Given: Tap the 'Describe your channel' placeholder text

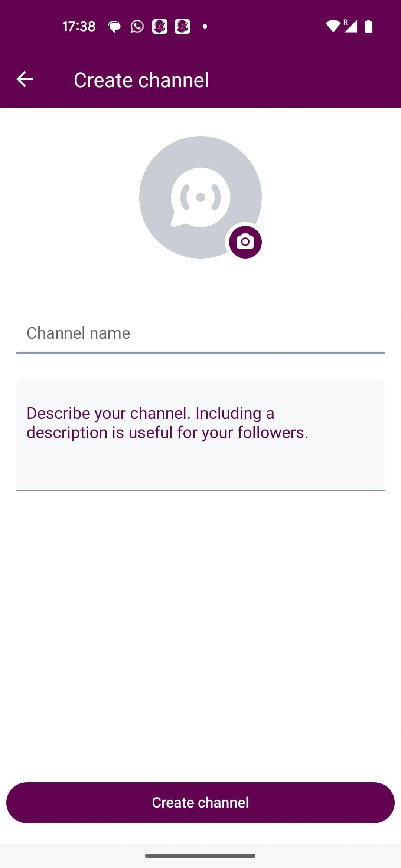Looking at the screenshot, I should pyautogui.click(x=167, y=423).
